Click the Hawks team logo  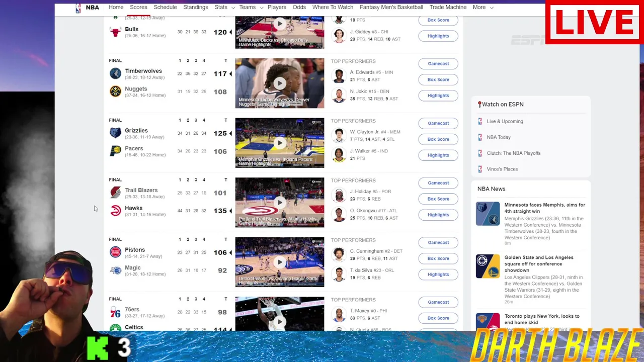pos(115,211)
